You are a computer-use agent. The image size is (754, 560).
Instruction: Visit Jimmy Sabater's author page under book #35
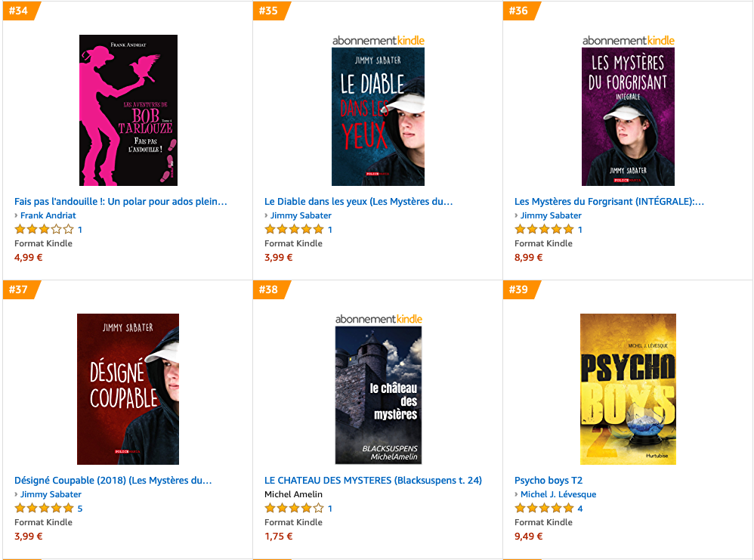coord(301,215)
